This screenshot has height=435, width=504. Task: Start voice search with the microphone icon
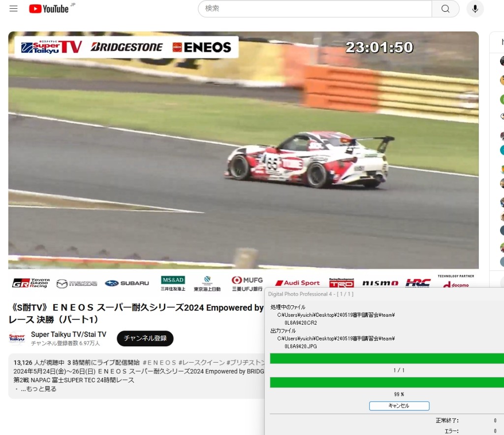[475, 9]
